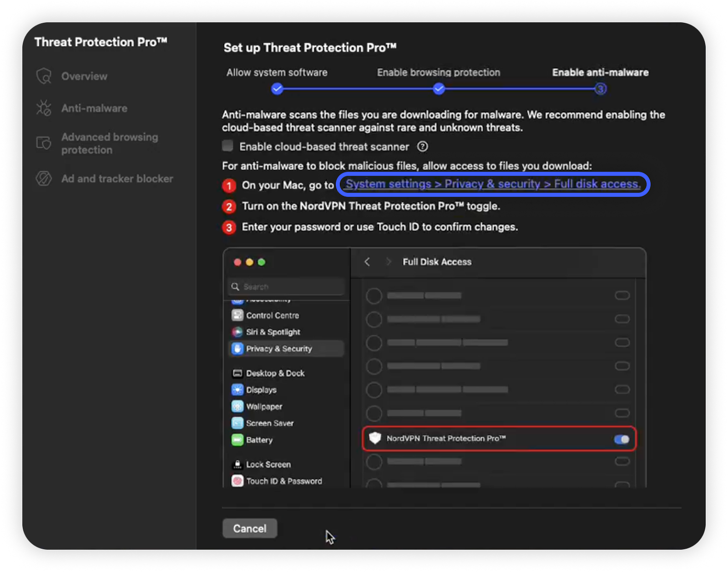Open the Full disk access settings link
The width and height of the screenshot is (728, 572).
click(x=493, y=184)
